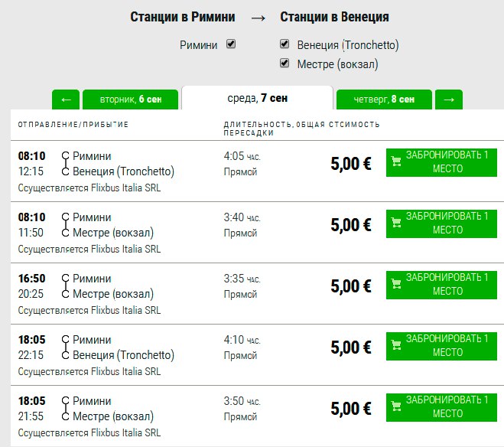This screenshot has width=504, height=447.
Task: Book seat on 08:10 trip to Tronchetto
Action: coord(441,162)
